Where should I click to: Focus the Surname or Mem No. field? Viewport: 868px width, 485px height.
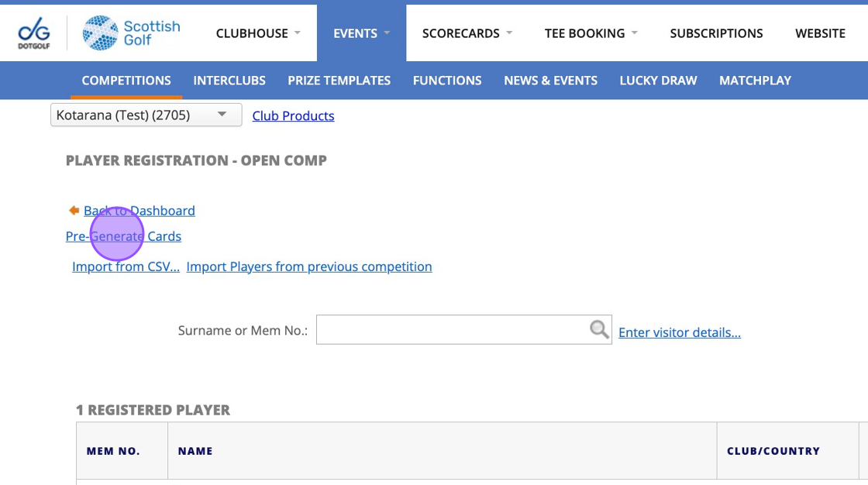(x=451, y=330)
